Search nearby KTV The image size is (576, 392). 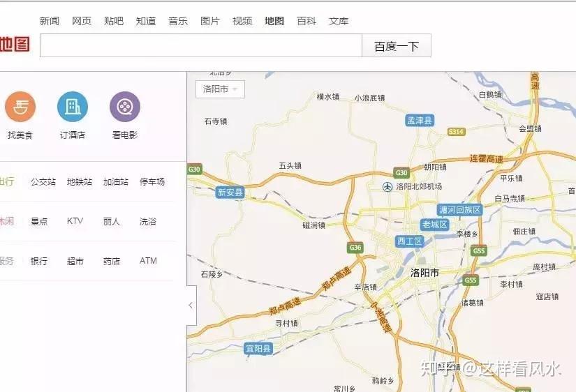point(75,221)
